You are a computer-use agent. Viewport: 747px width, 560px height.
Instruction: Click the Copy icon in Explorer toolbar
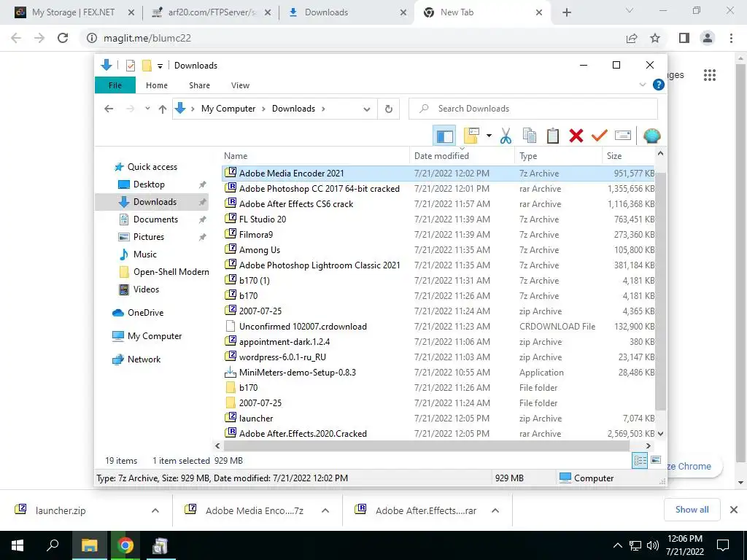pyautogui.click(x=530, y=136)
